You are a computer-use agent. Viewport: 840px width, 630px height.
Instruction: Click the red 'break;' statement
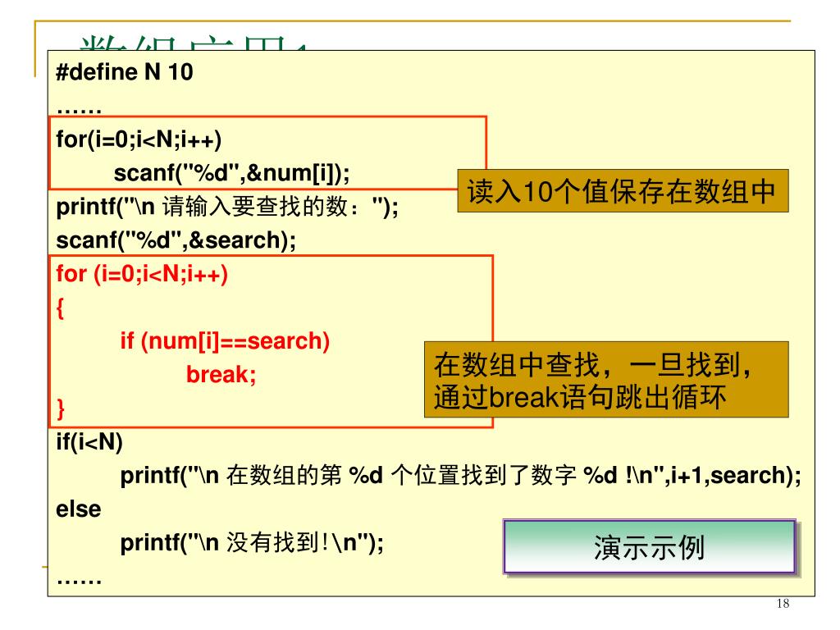click(221, 374)
